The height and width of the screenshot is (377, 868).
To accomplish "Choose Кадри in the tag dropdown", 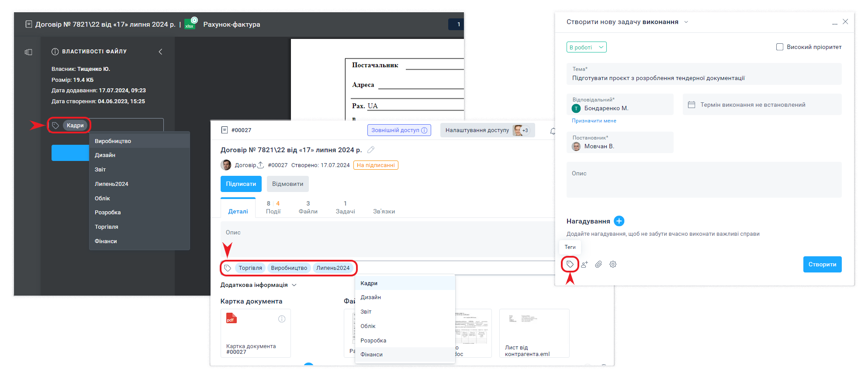I will pyautogui.click(x=369, y=283).
